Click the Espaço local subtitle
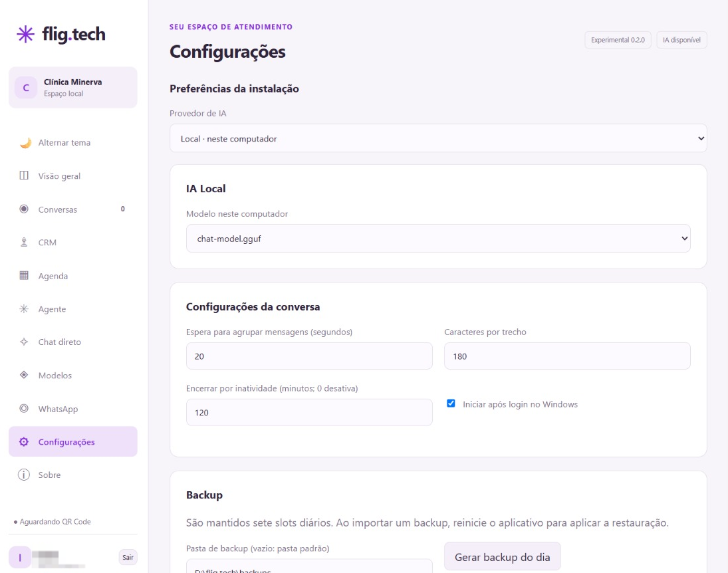Image resolution: width=728 pixels, height=573 pixels. [64, 94]
